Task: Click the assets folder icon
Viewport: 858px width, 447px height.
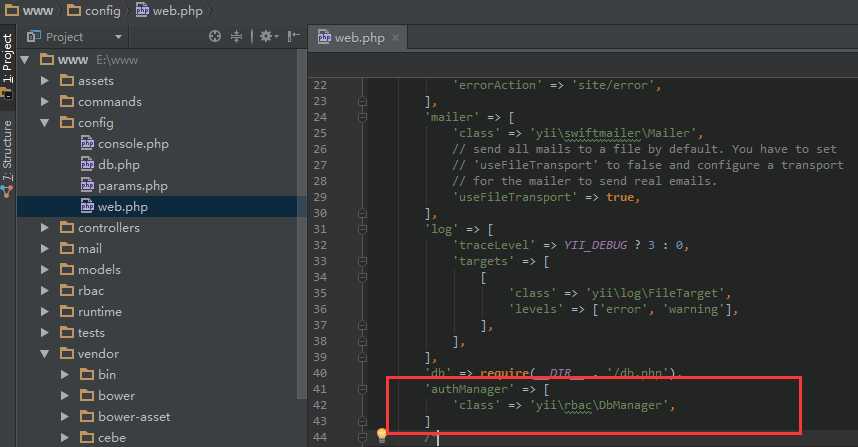Action: [67, 80]
